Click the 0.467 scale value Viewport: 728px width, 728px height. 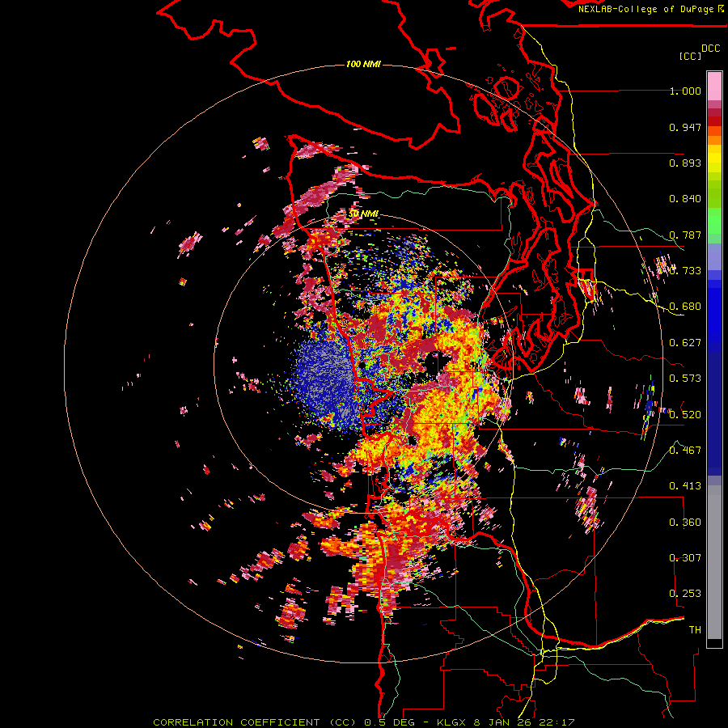pos(685,451)
